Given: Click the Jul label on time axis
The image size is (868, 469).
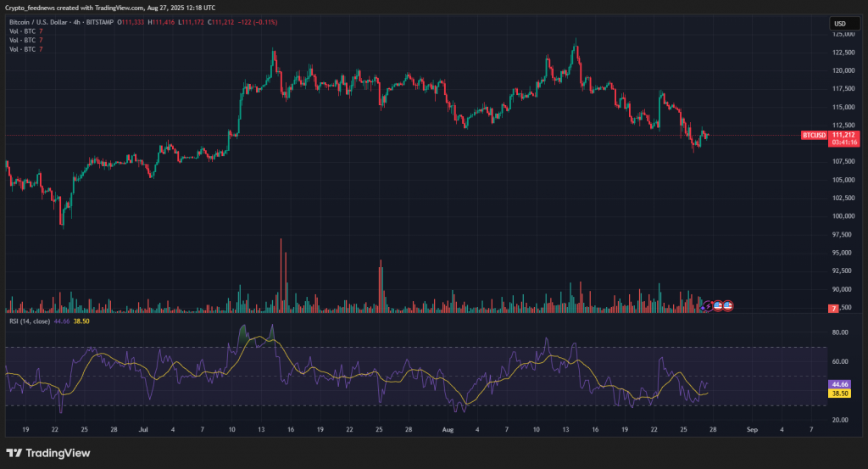Looking at the screenshot, I should 142,431.
